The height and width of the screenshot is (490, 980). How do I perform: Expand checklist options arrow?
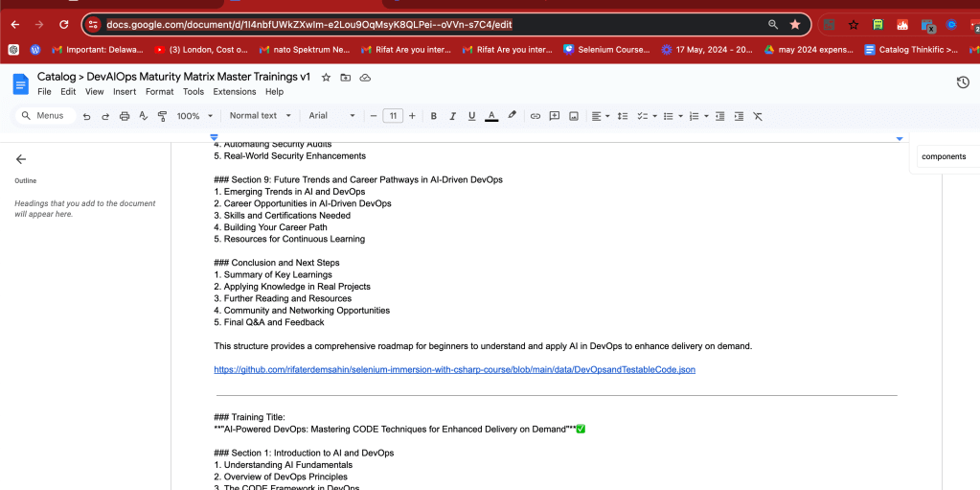pyautogui.click(x=654, y=116)
